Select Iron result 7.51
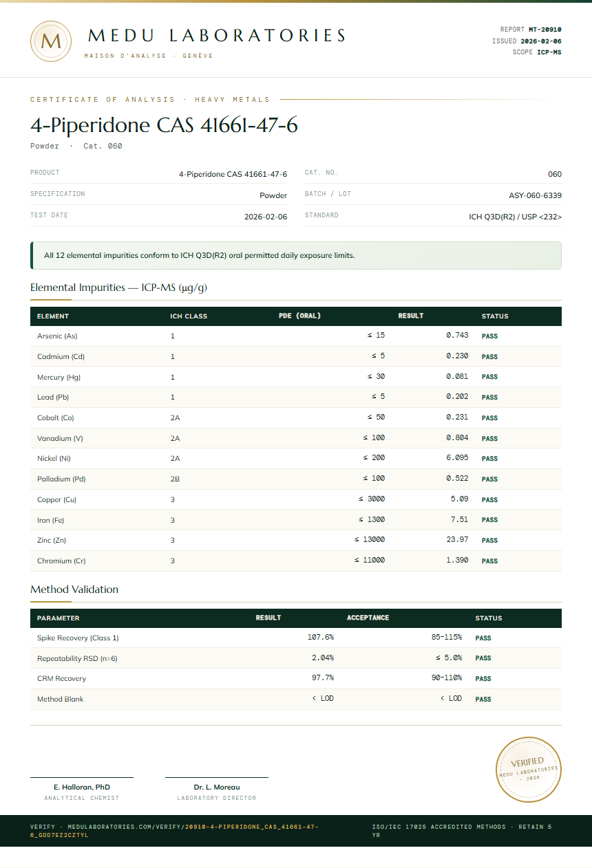The image size is (592, 868). [459, 519]
